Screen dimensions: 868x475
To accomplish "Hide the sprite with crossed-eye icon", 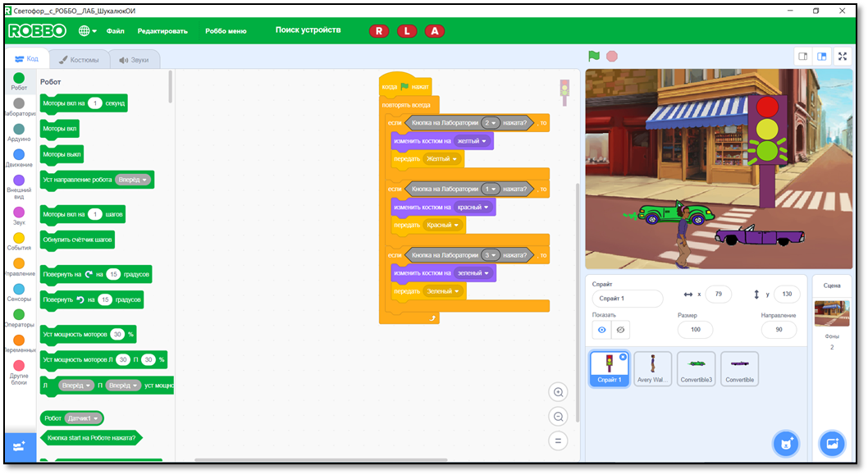I will coord(621,330).
